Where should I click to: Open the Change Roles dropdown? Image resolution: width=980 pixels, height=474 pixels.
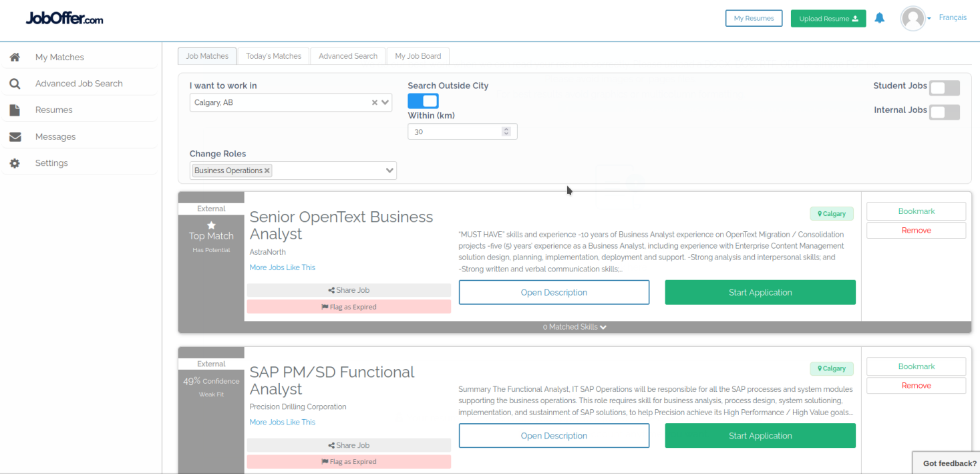tap(389, 170)
